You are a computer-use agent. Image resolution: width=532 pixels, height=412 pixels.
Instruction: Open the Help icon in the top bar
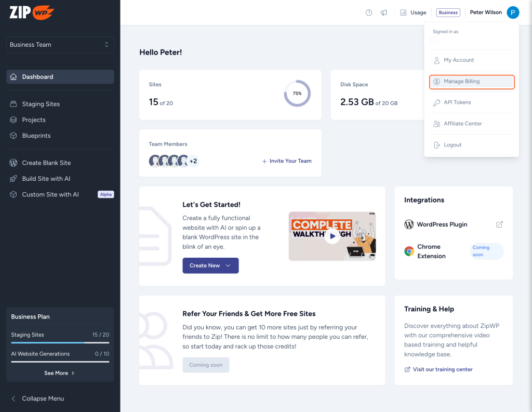tap(369, 12)
